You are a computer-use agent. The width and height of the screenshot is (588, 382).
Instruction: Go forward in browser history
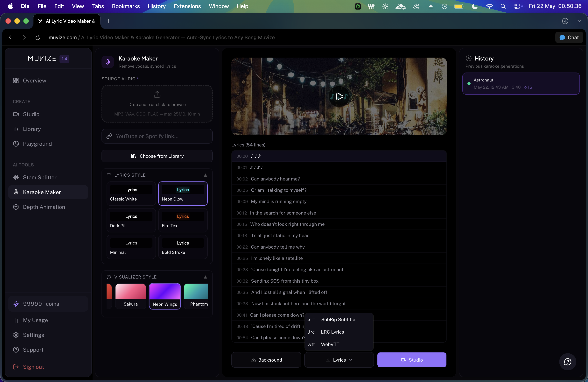tap(24, 38)
